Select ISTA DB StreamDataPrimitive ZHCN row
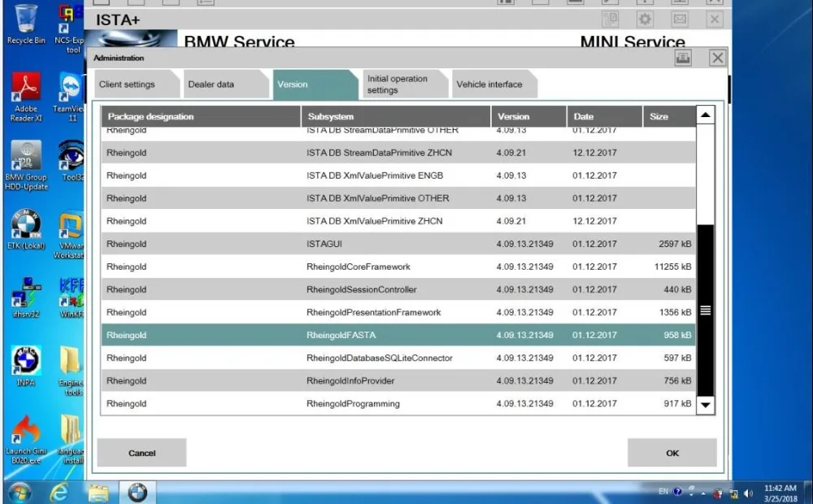813x504 pixels. coord(398,153)
